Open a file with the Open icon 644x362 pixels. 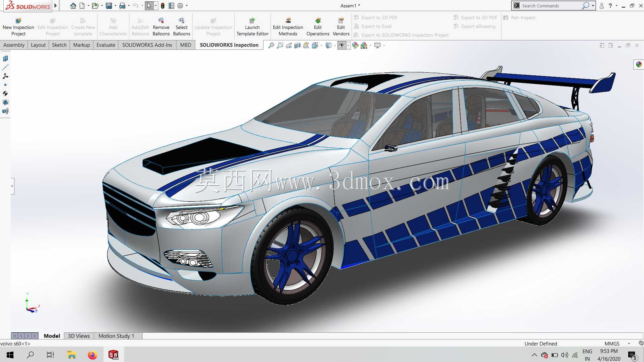click(x=95, y=6)
